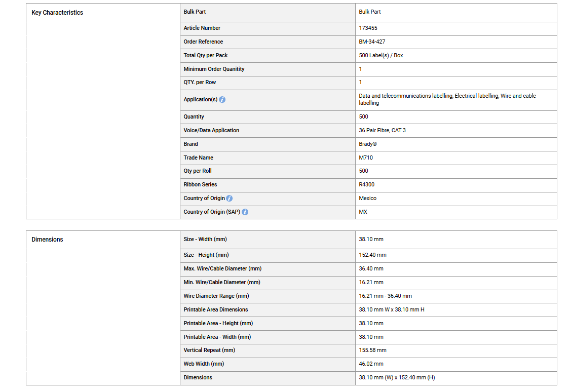Select the 152.40 mm height value
572x392 pixels.
click(372, 255)
